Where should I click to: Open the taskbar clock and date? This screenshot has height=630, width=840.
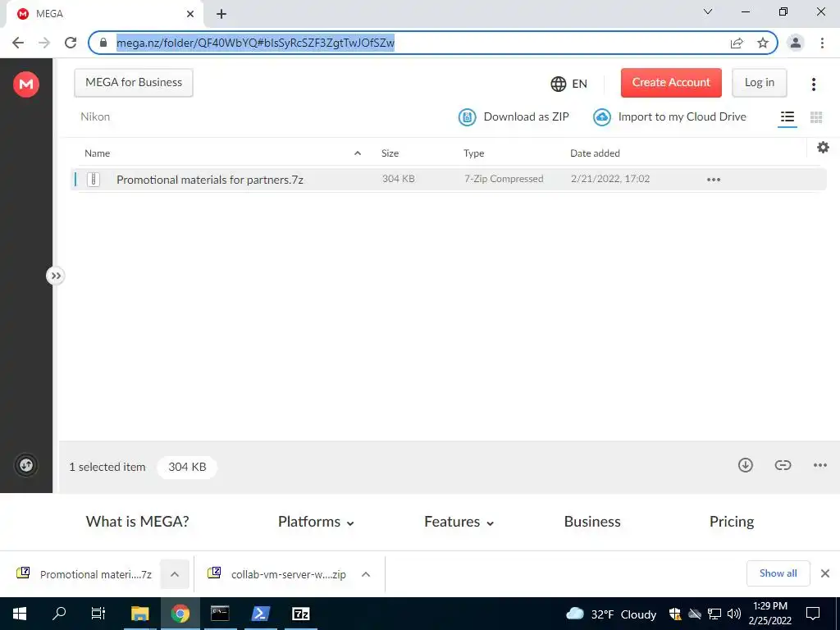(769, 614)
